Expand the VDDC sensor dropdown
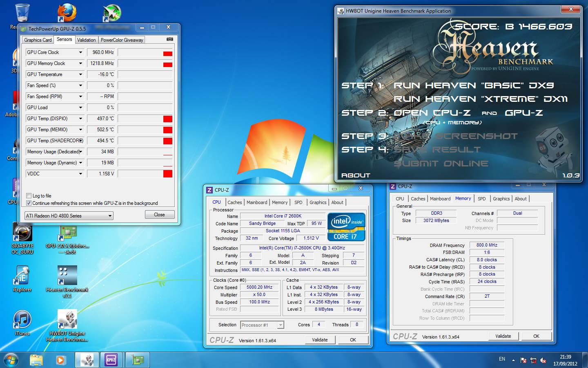Image resolution: width=588 pixels, height=368 pixels. 80,174
